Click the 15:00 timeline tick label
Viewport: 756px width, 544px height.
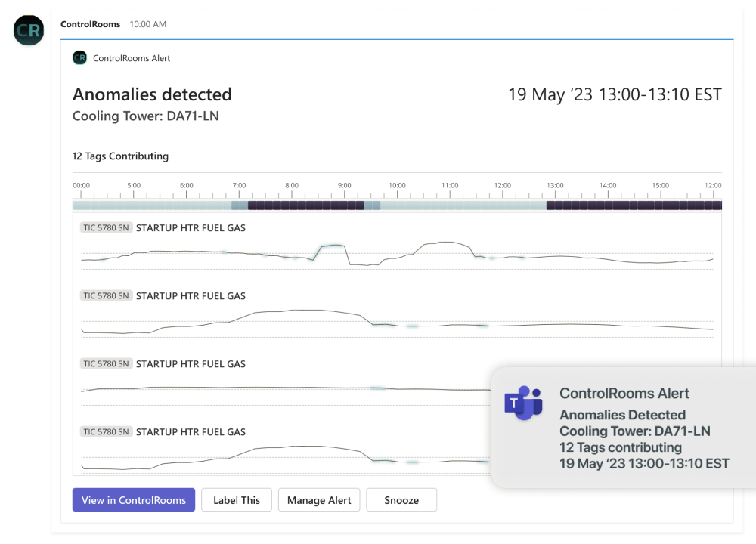(661, 186)
